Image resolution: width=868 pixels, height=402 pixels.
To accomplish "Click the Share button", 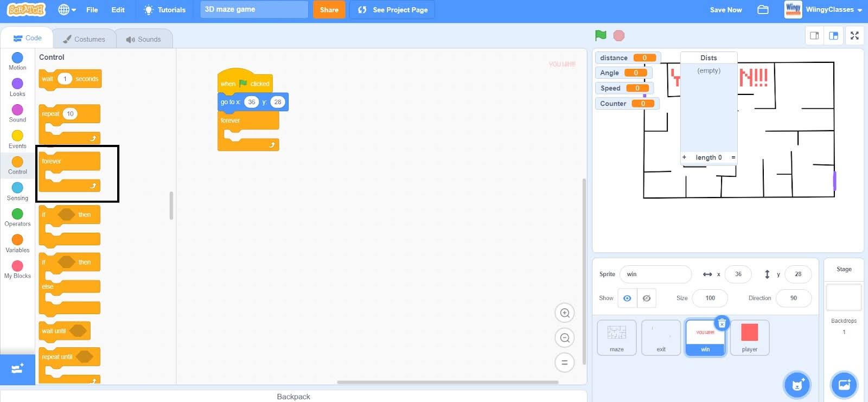I will tap(329, 10).
